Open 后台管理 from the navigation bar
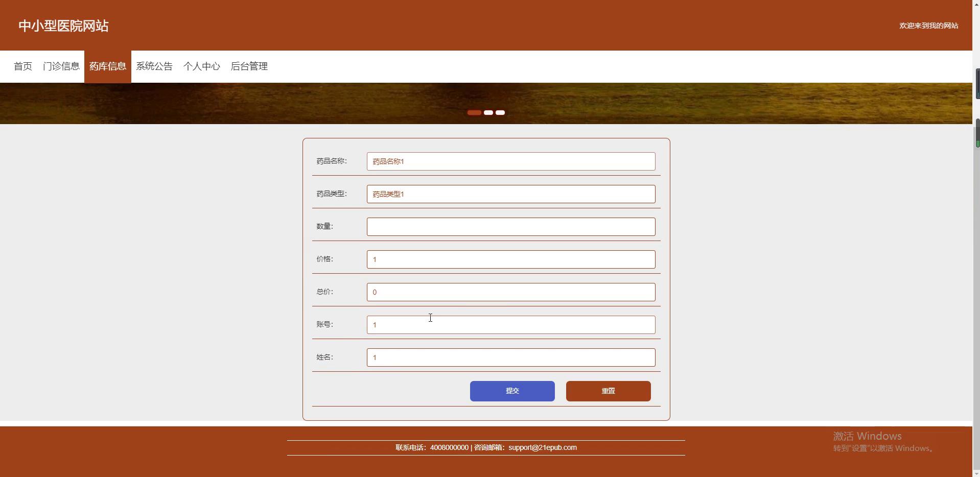The image size is (980, 477). coord(249,66)
